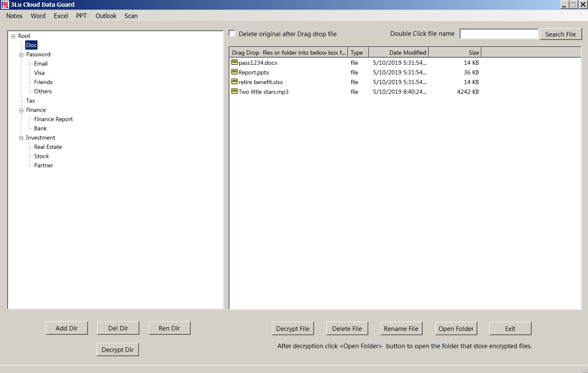Image resolution: width=588 pixels, height=373 pixels.
Task: Sort files by the Date Modified column
Action: point(399,53)
